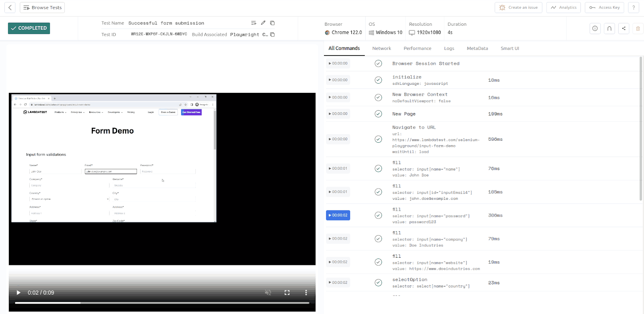The image size is (644, 314).
Task: Open the Smart UI tab
Action: click(x=510, y=48)
